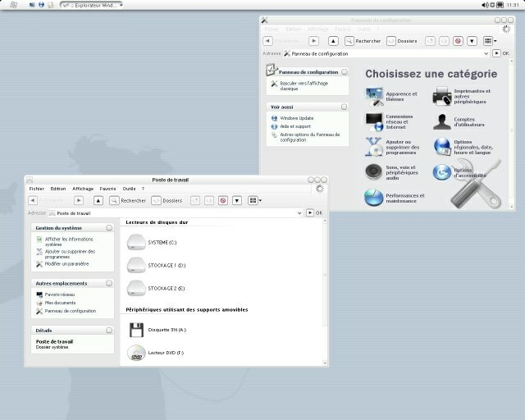Click Basculer vers l'affichage classique
525x420 pixels.
(x=304, y=86)
